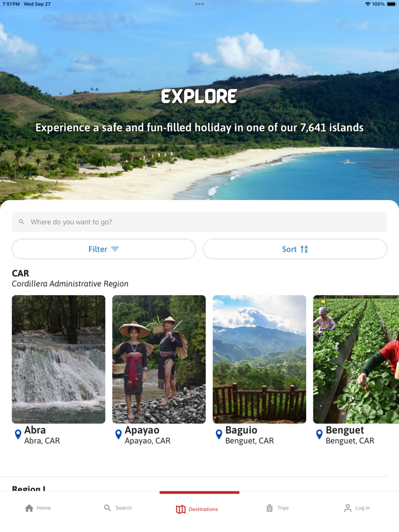Image resolution: width=399 pixels, height=532 pixels.
Task: Tap the Log in person icon
Action: point(348,508)
